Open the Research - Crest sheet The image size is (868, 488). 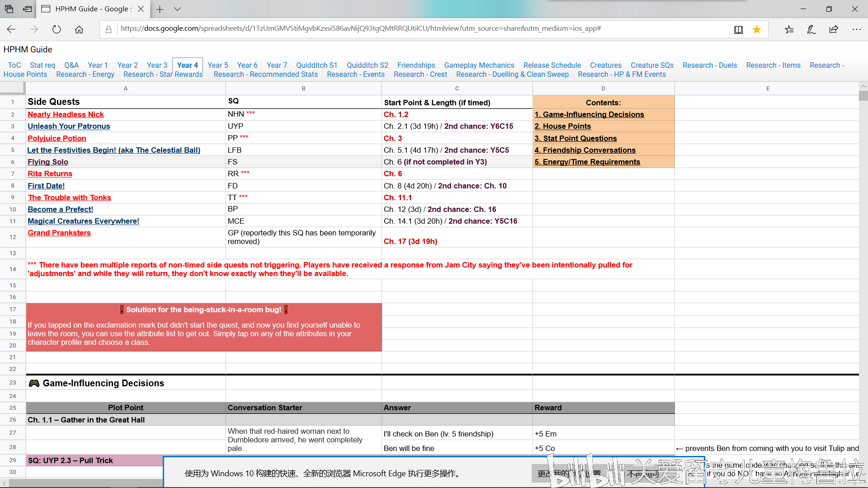(x=420, y=74)
